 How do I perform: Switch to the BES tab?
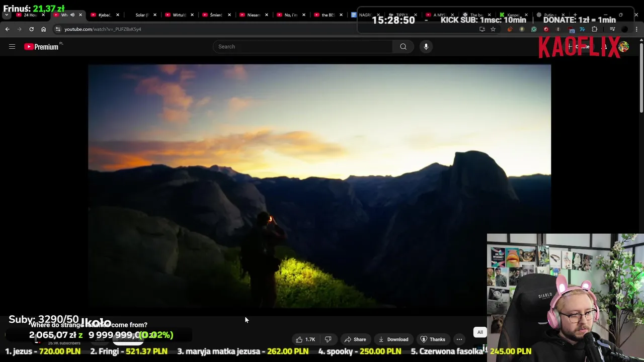click(x=328, y=15)
